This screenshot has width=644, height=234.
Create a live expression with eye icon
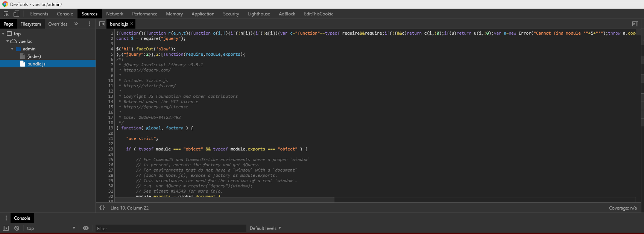[86, 228]
